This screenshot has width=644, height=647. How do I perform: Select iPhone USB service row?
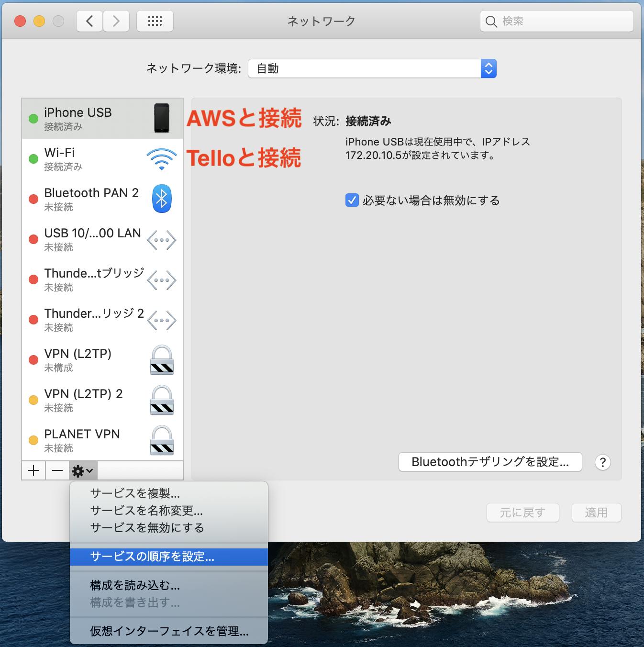tap(102, 119)
